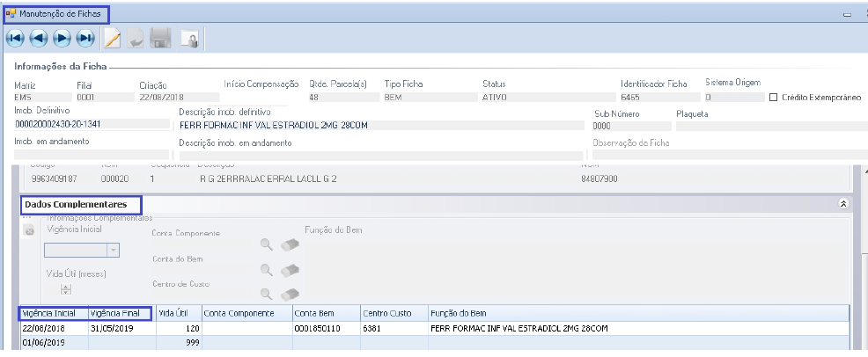Image resolution: width=868 pixels, height=357 pixels.
Task: Click the padlock toolbar icon
Action: [190, 40]
